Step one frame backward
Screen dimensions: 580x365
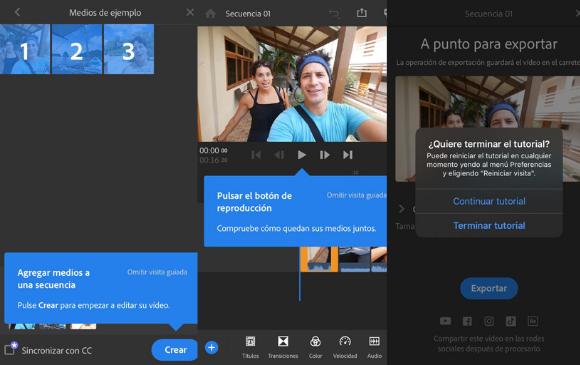[x=279, y=155]
